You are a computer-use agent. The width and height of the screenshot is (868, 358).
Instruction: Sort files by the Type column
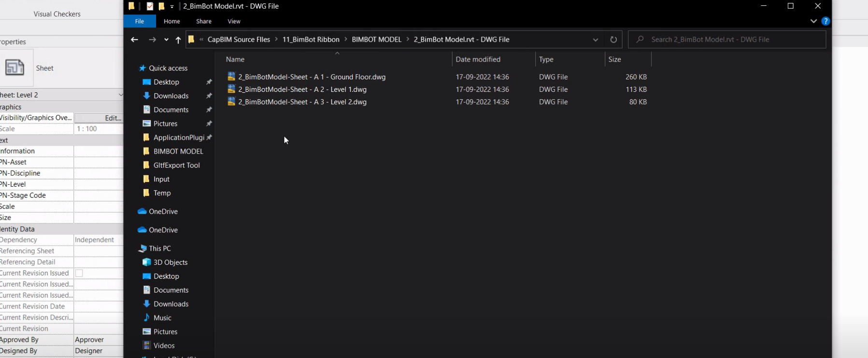570,59
